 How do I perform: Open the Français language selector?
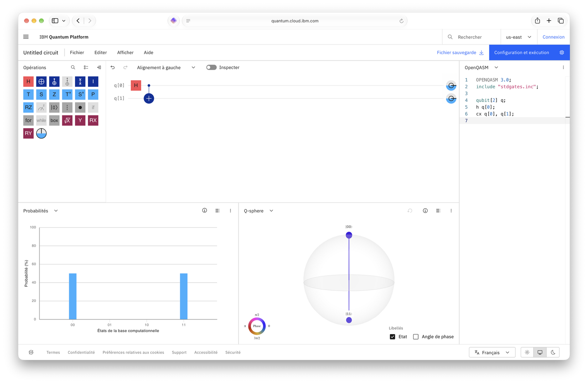click(492, 352)
